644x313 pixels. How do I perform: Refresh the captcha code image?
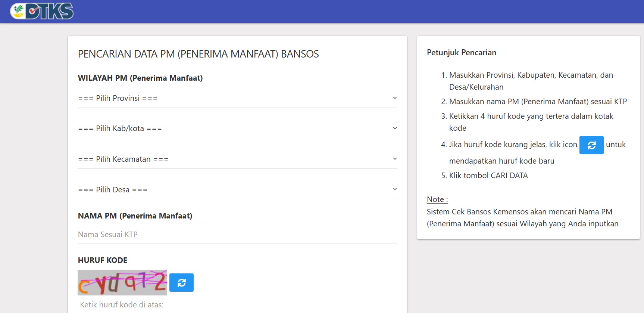tap(181, 282)
